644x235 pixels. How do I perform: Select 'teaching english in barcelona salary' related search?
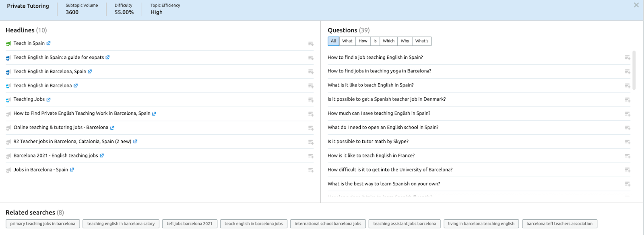121,224
